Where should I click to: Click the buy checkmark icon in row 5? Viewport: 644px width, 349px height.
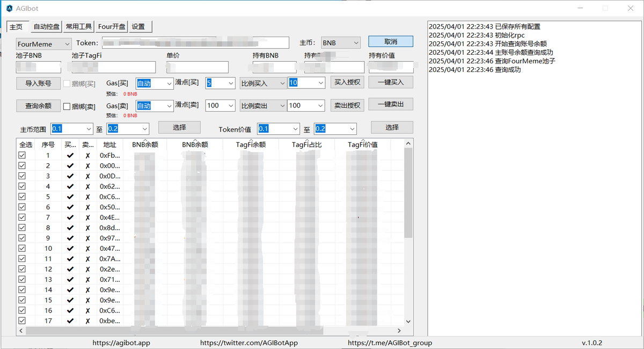point(70,197)
